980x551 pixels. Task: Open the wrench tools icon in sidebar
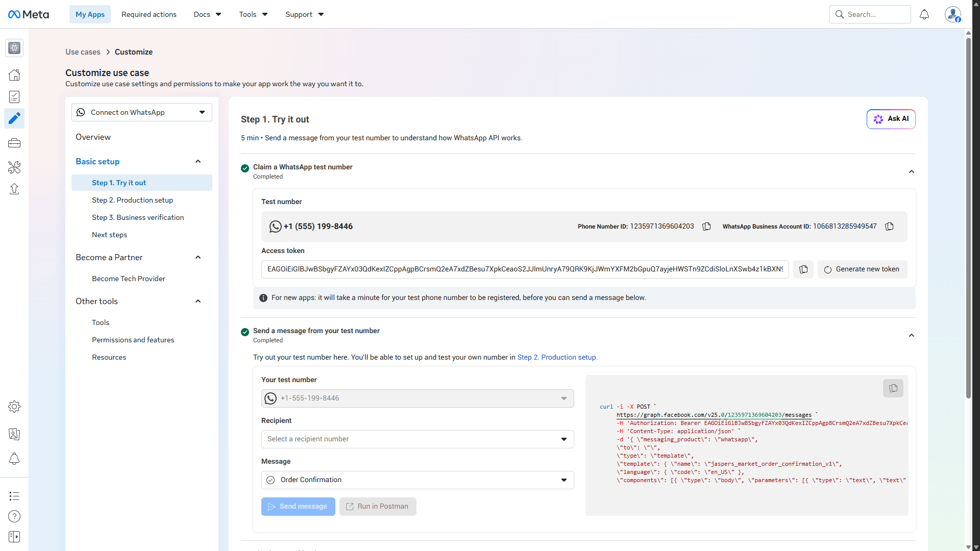[x=14, y=167]
